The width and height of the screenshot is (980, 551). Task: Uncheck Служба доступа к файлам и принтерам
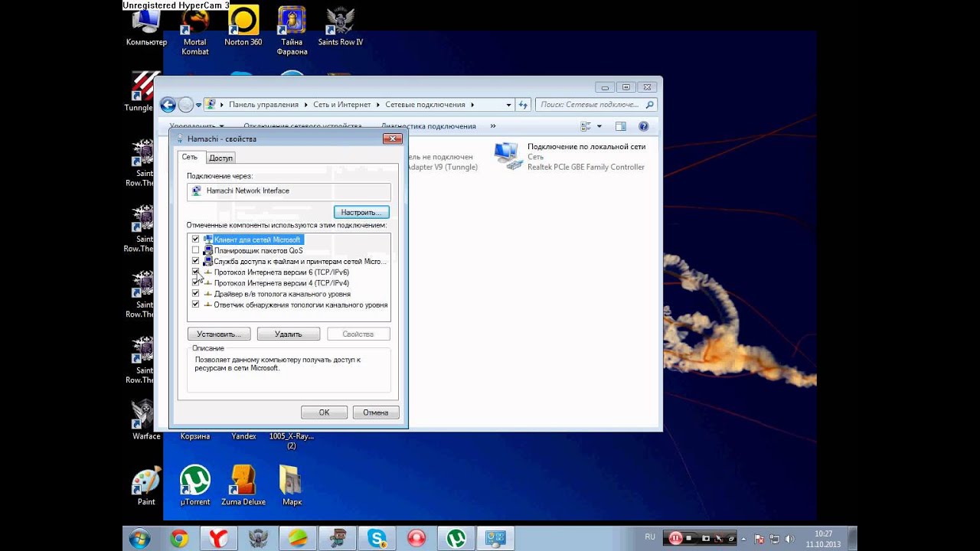pos(195,261)
